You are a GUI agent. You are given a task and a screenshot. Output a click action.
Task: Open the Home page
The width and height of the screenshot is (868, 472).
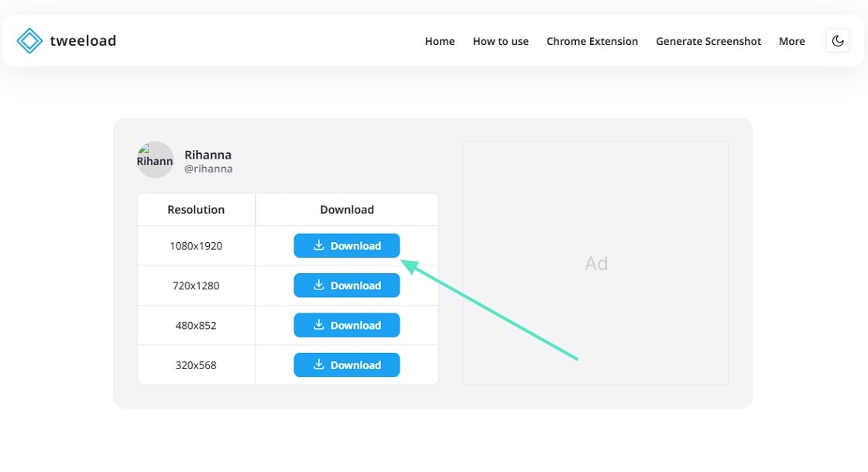pos(440,41)
